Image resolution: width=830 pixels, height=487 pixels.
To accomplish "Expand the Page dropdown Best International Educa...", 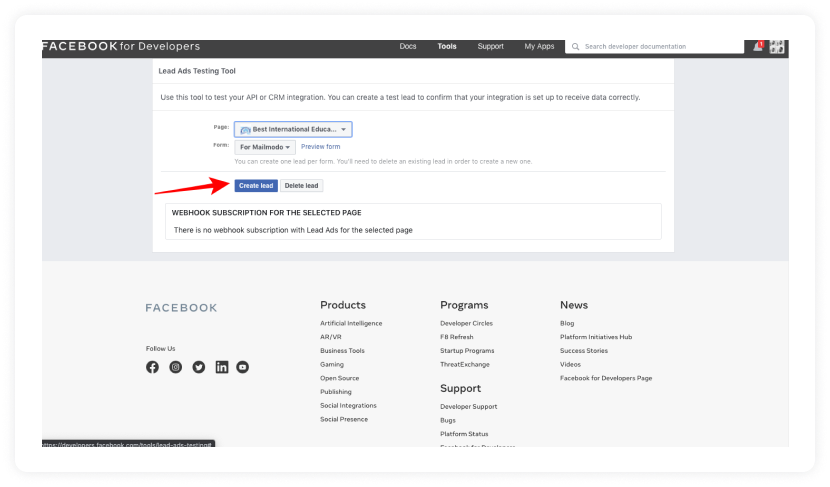I will pyautogui.click(x=293, y=129).
